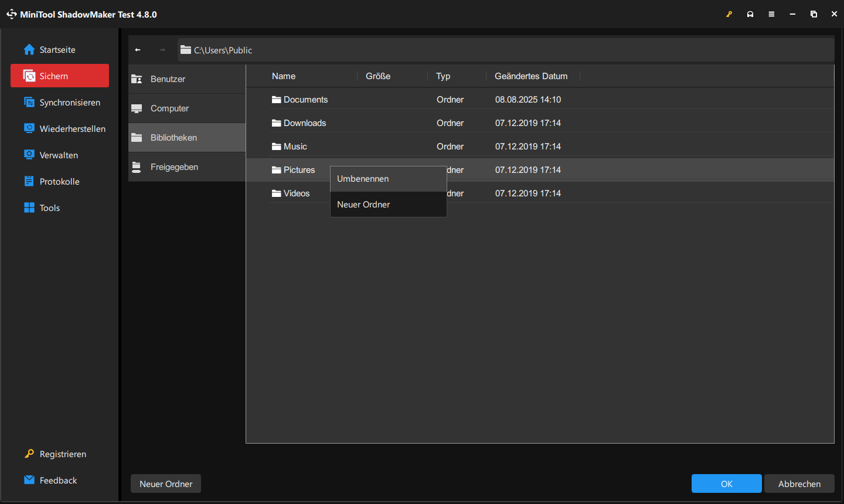844x504 pixels.
Task: Click Ordner type in Music row
Action: [x=450, y=147]
